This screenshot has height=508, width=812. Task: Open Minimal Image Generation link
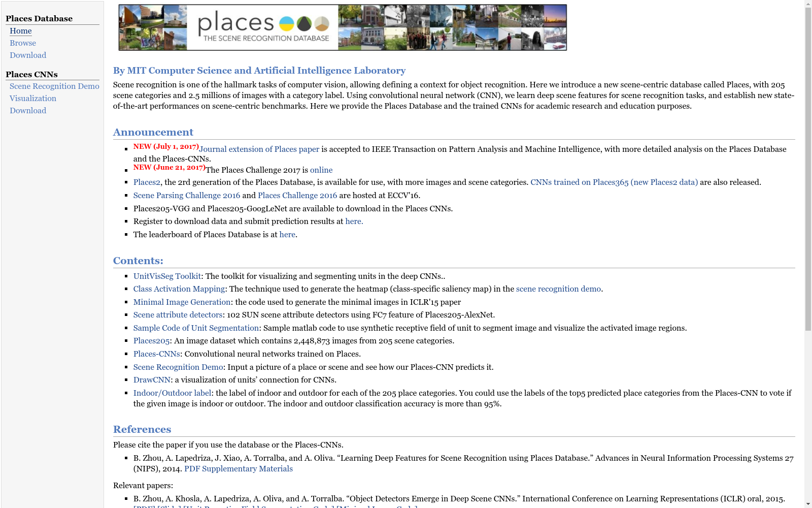point(182,302)
